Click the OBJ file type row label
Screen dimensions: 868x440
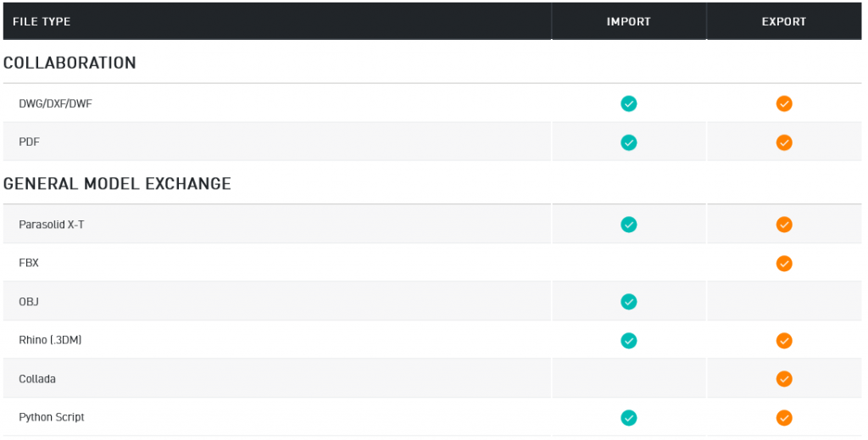(29, 302)
